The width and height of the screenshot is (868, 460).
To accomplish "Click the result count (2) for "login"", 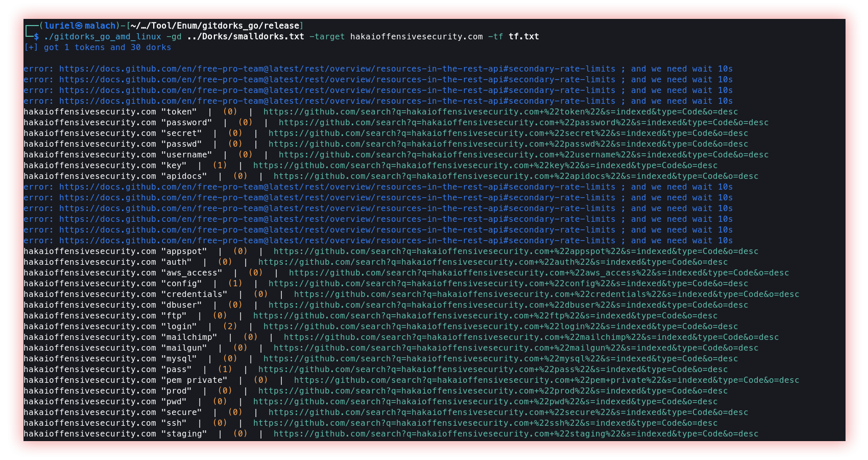I will click(230, 327).
